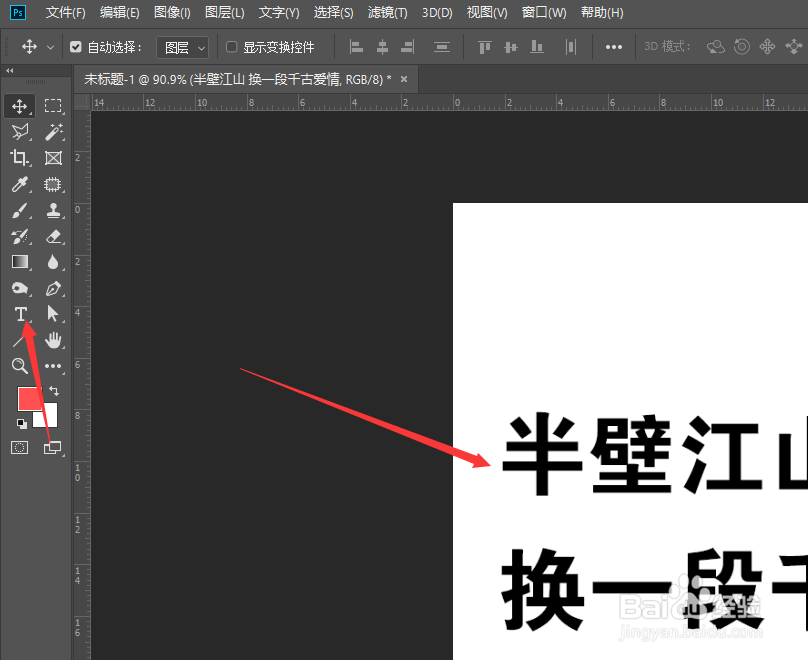This screenshot has height=660, width=808.
Task: Select the Sponge tool
Action: [20, 288]
